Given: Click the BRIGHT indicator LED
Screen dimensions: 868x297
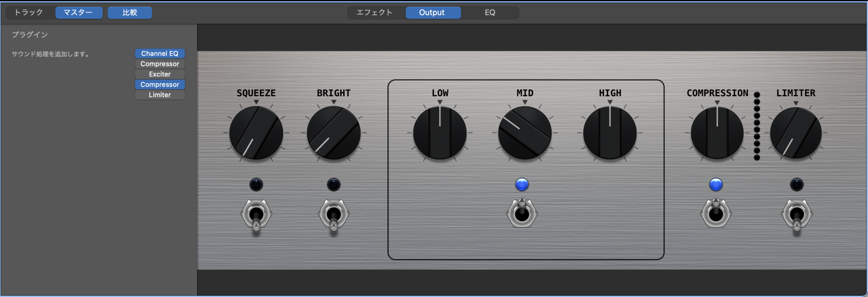Looking at the screenshot, I should [x=334, y=185].
